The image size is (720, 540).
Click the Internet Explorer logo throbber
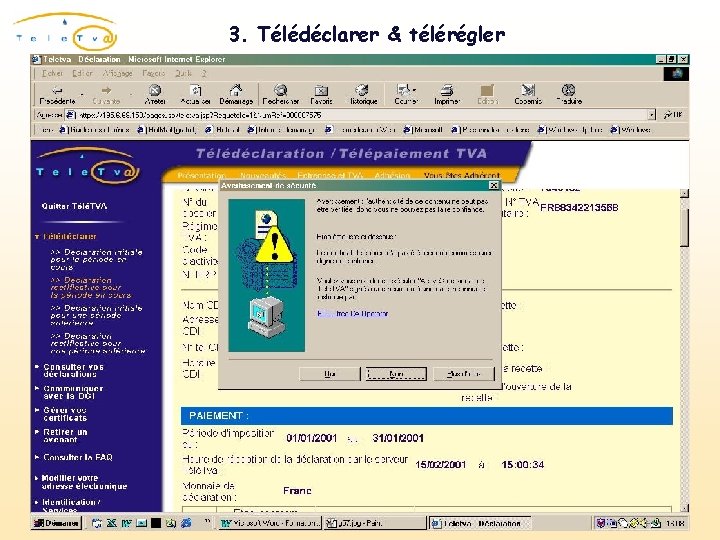click(676, 73)
